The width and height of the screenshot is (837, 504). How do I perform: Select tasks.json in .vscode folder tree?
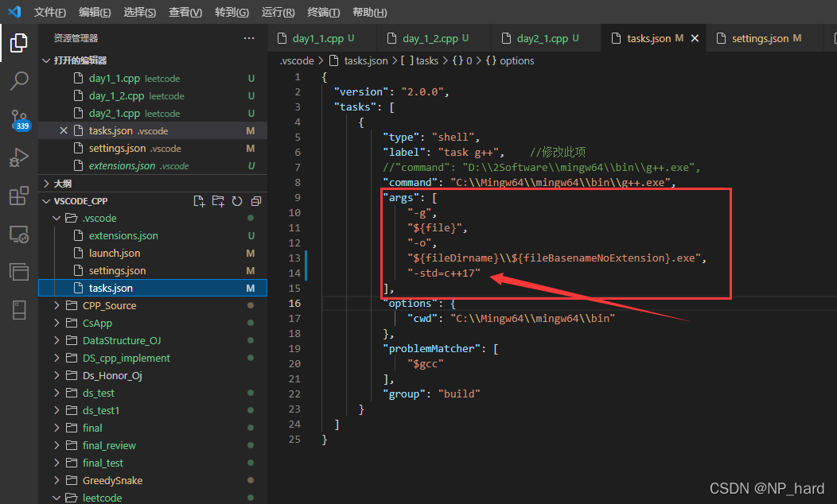(153, 288)
